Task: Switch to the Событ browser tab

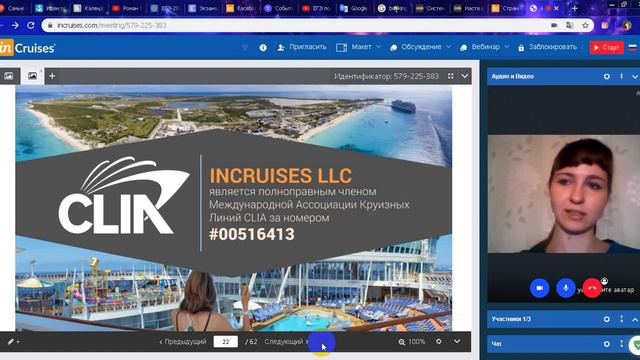Action: (279, 8)
